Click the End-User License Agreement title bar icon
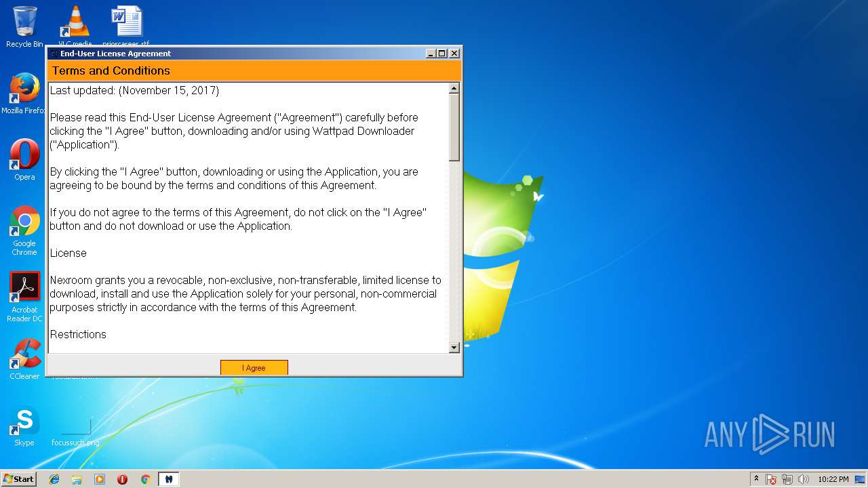868x488 pixels. click(x=54, y=54)
